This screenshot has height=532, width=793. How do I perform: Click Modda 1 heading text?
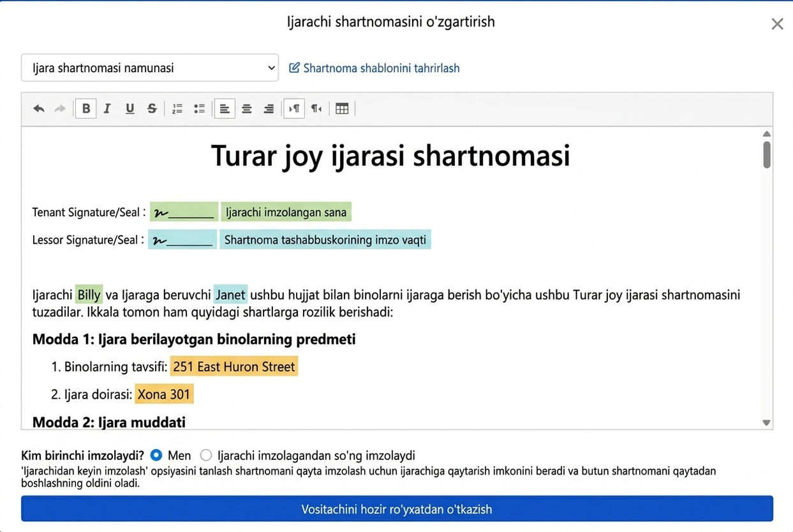coord(194,339)
